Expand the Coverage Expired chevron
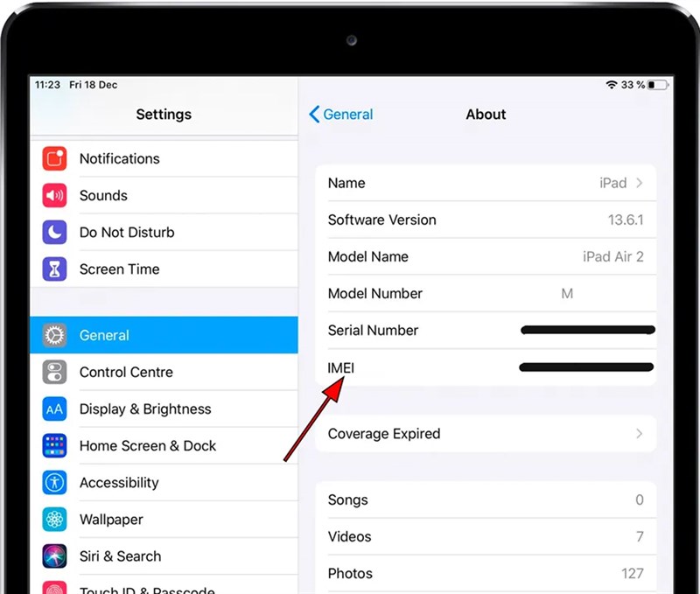Viewport: 700px width, 594px height. click(x=640, y=434)
